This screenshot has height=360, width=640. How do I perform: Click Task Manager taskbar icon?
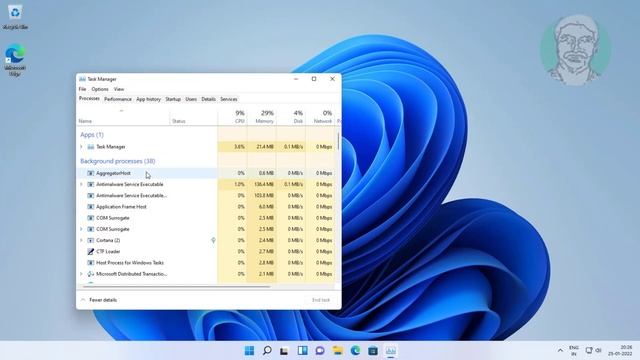tap(391, 351)
